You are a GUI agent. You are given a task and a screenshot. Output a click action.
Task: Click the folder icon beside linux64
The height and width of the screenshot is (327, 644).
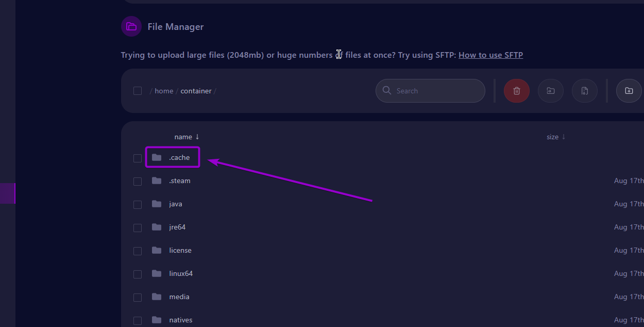pos(157,273)
